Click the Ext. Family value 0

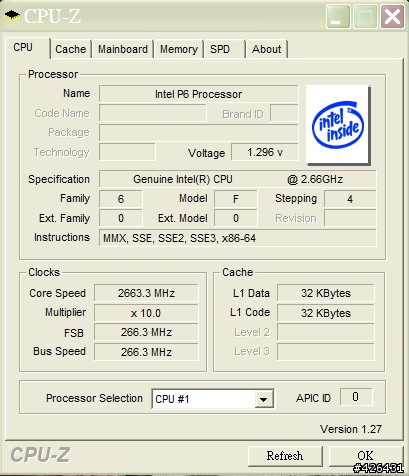coord(121,218)
